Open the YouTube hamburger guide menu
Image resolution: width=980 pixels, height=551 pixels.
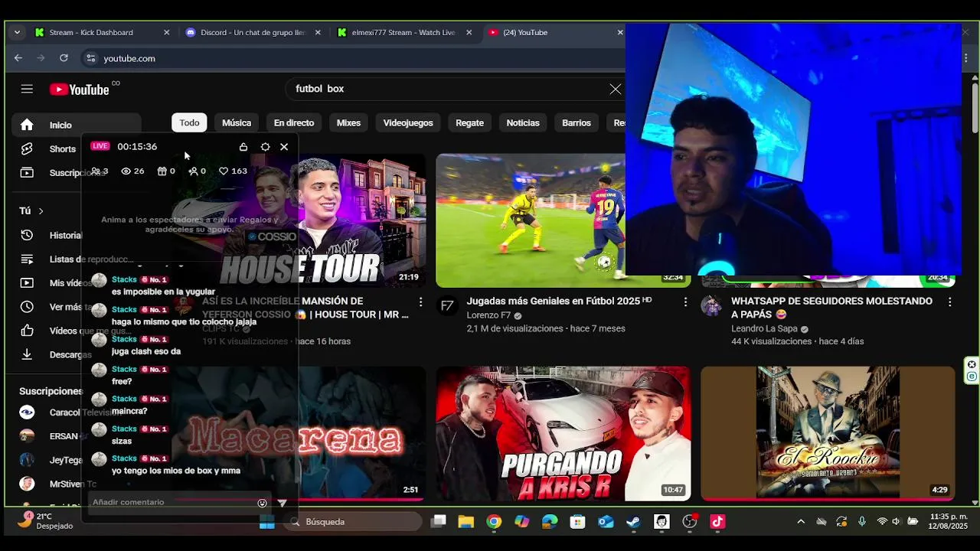click(27, 89)
